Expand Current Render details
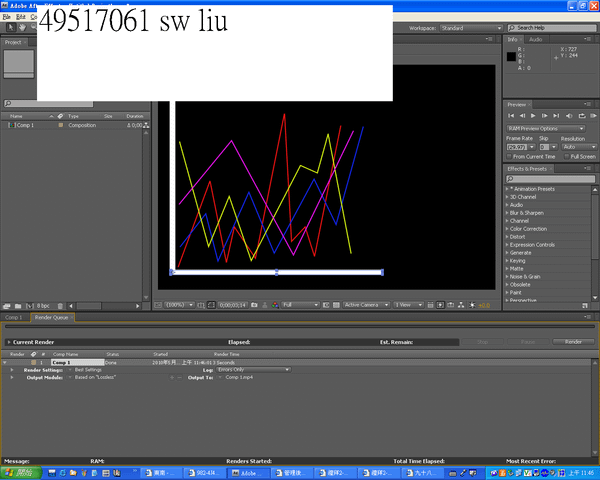Screen dimensions: 600x480 tap(9, 342)
